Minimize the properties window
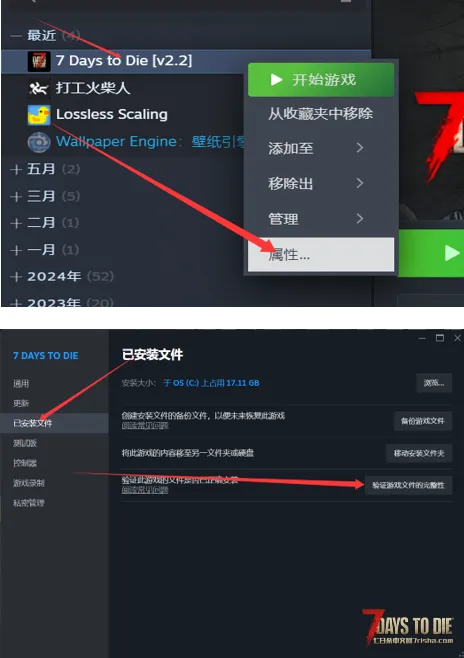The image size is (464, 658). point(422,338)
